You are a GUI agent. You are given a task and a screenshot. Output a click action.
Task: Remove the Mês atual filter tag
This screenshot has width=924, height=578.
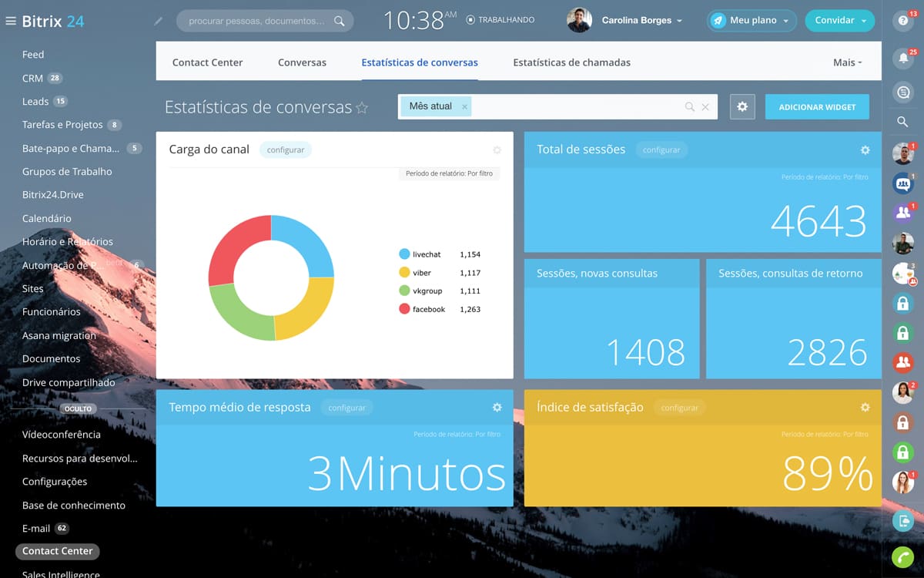click(x=464, y=107)
